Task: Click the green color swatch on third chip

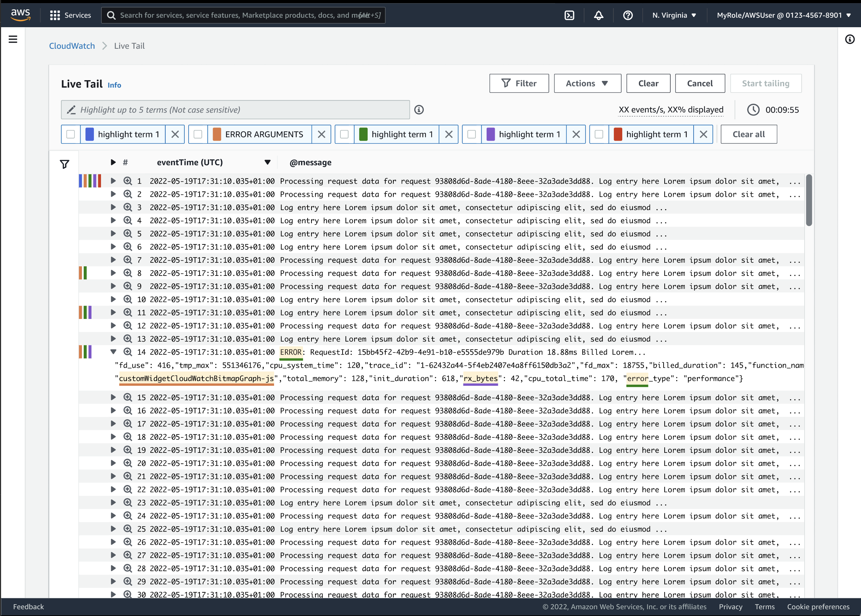Action: click(363, 134)
